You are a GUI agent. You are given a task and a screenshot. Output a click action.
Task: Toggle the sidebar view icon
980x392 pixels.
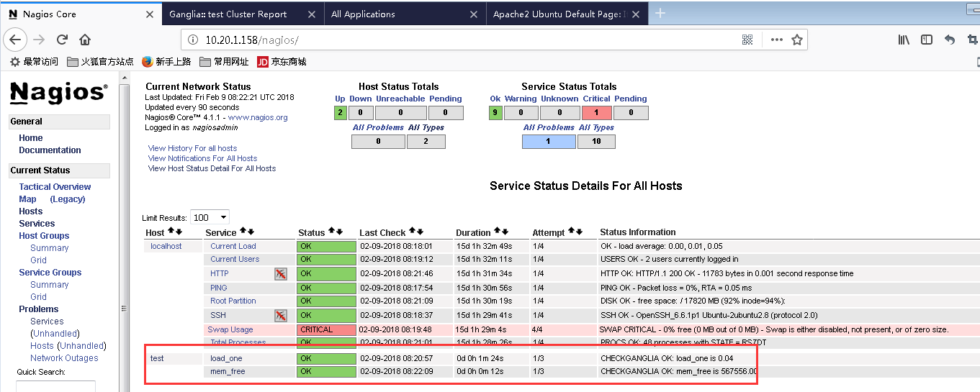[x=927, y=40]
